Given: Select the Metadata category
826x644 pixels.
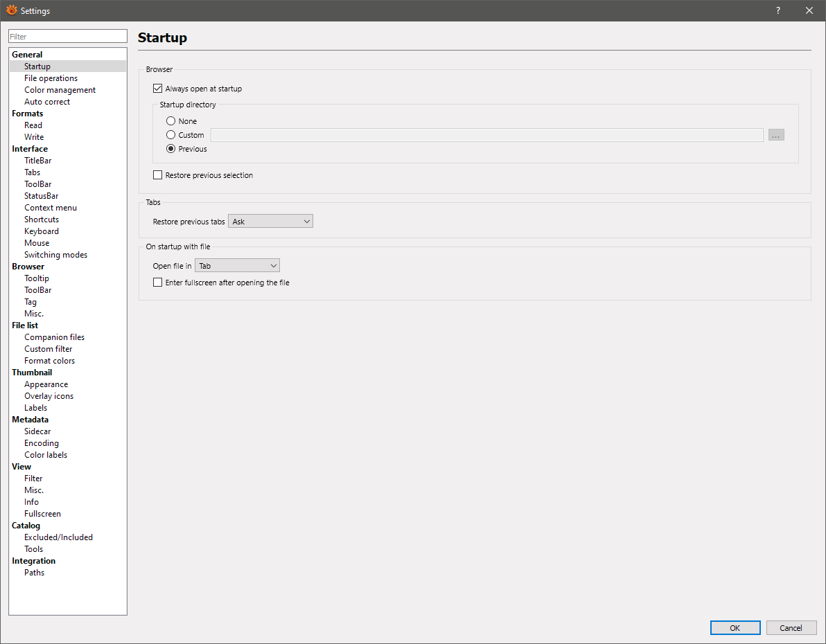Looking at the screenshot, I should [x=30, y=420].
